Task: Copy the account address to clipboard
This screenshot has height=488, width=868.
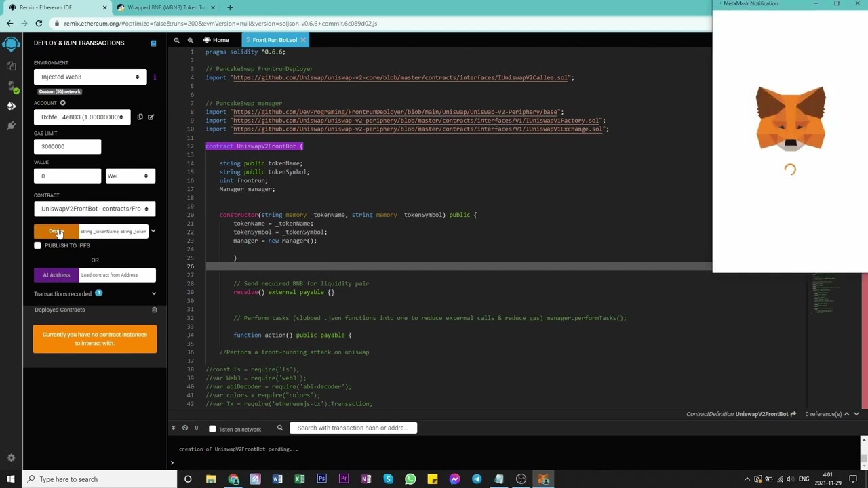Action: [x=140, y=117]
